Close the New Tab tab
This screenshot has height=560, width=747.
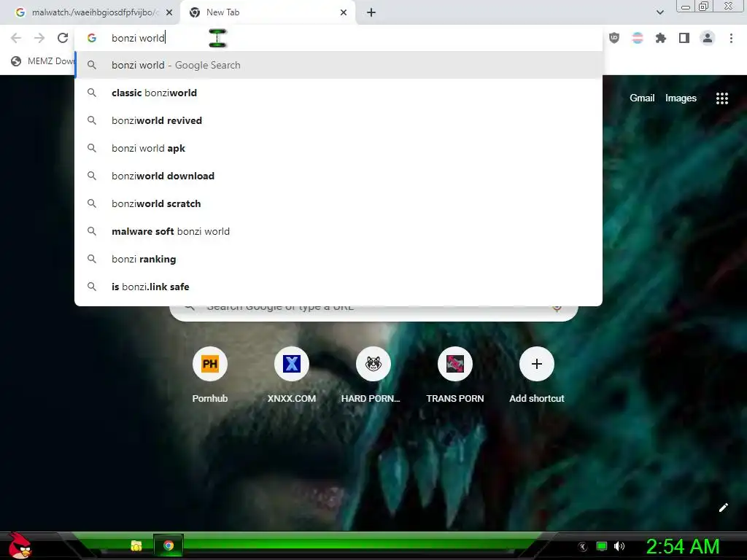[344, 13]
